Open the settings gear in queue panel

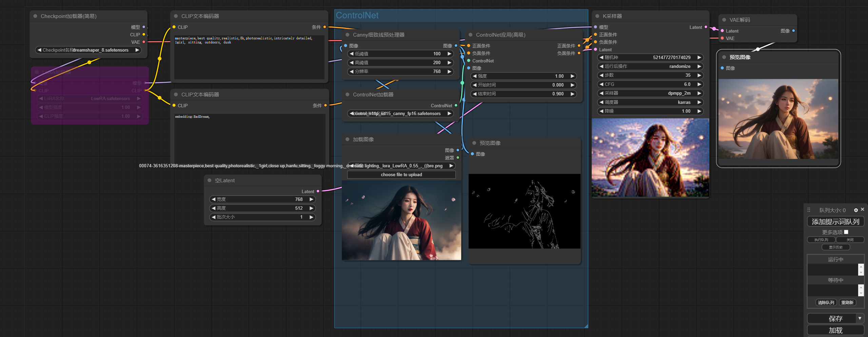point(856,210)
